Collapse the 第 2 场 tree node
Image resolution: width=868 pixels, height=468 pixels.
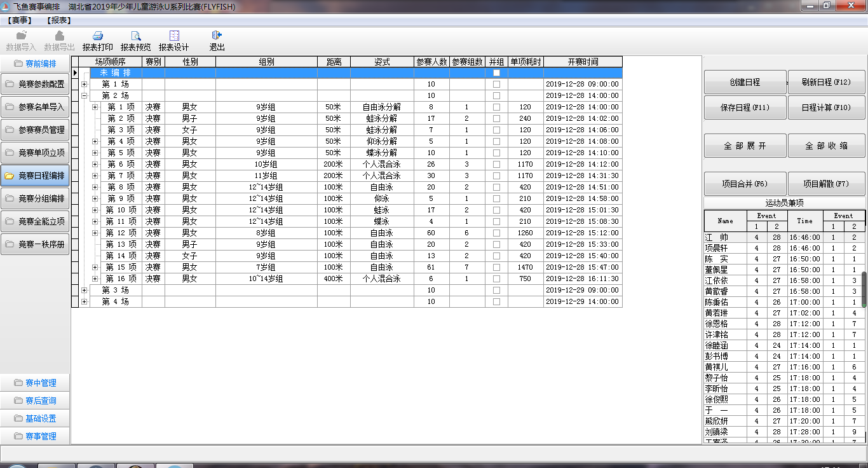(x=85, y=96)
